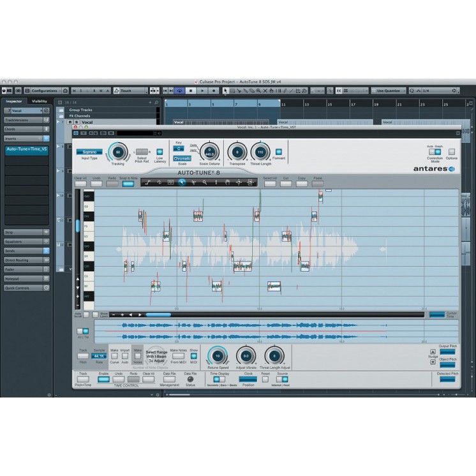Pick the I-Beam range selection tool
476x476 pixels.
click(x=216, y=182)
